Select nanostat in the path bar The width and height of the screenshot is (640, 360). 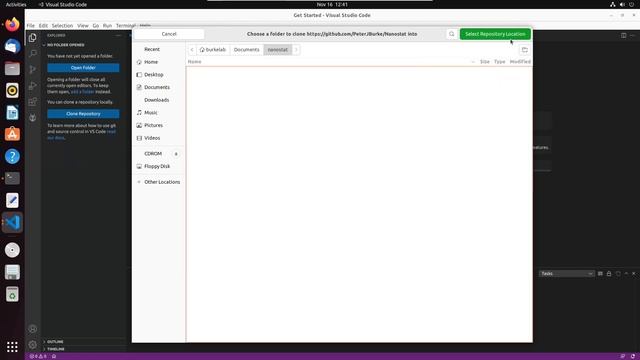coord(278,50)
